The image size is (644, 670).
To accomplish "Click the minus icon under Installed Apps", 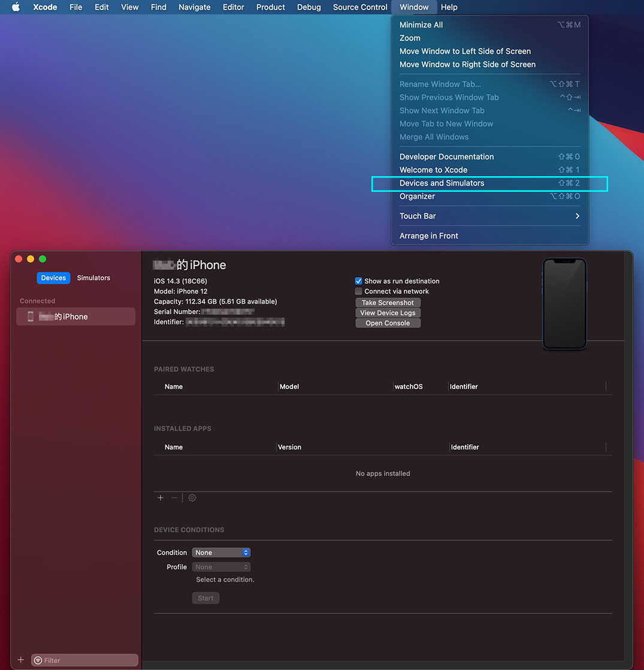I will click(x=174, y=498).
